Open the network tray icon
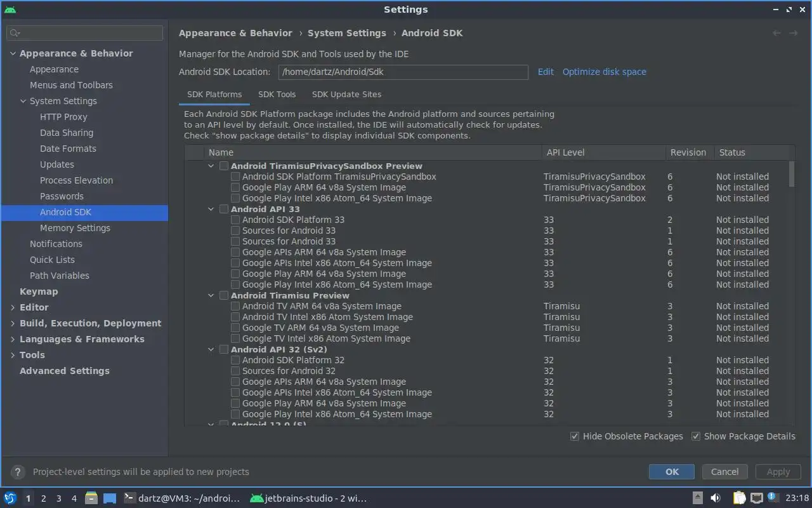Viewport: 812px width, 508px height. (x=757, y=498)
